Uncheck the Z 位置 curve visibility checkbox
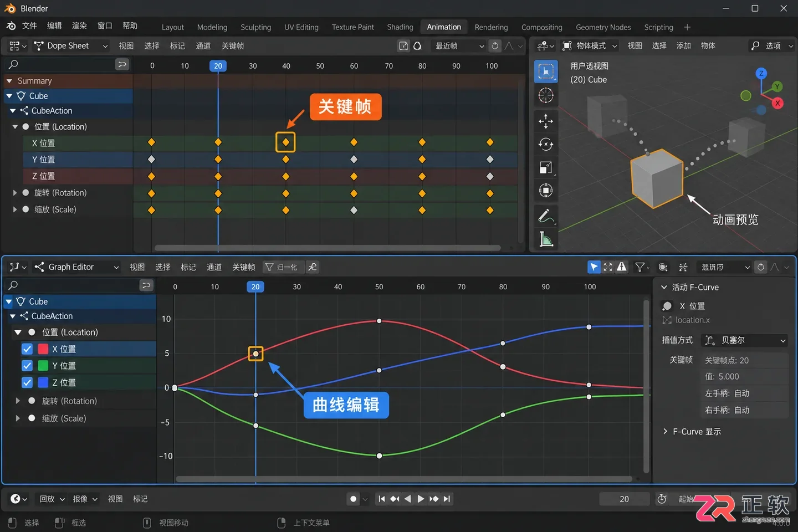The width and height of the screenshot is (798, 532). pos(27,382)
